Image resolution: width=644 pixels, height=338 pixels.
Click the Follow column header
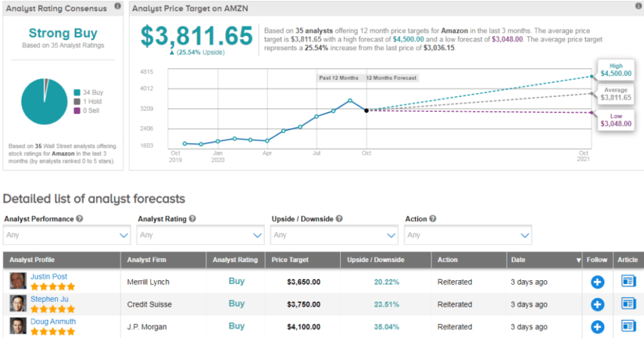pos(597,259)
